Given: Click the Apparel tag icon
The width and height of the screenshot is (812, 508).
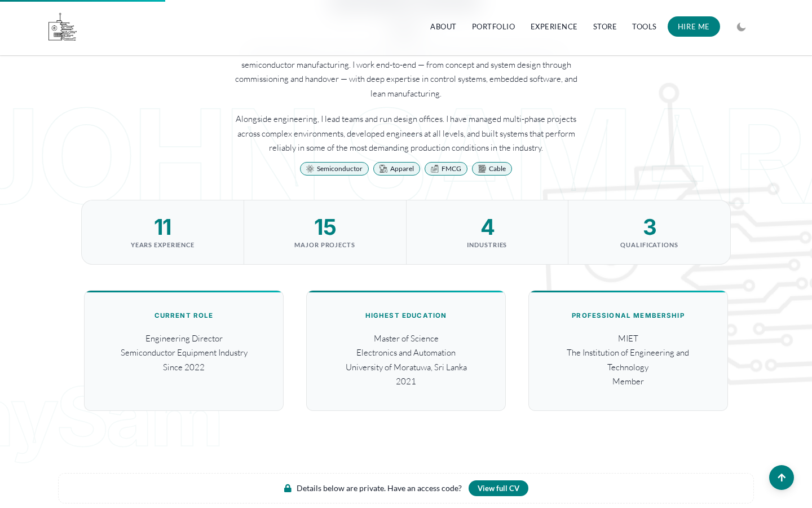Looking at the screenshot, I should (383, 169).
